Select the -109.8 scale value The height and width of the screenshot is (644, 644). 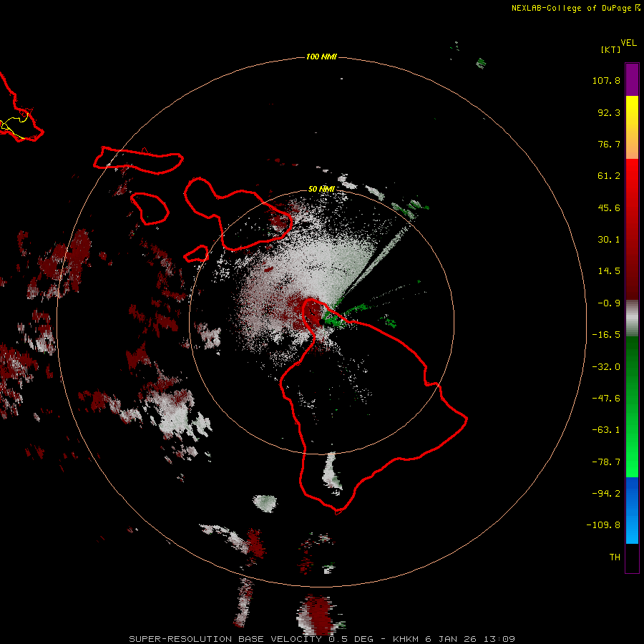pos(603,525)
